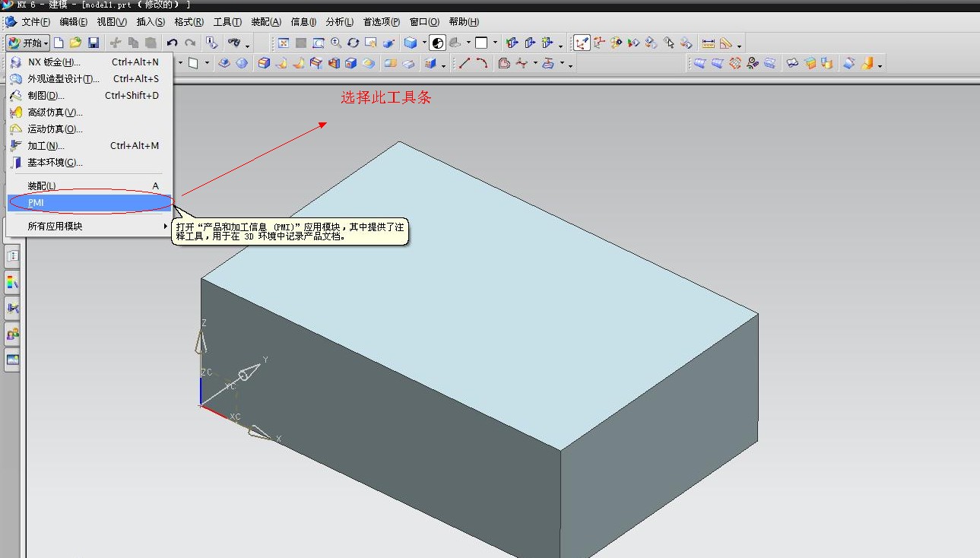This screenshot has height=558, width=980.
Task: Click the measure angle icon
Action: click(x=726, y=43)
